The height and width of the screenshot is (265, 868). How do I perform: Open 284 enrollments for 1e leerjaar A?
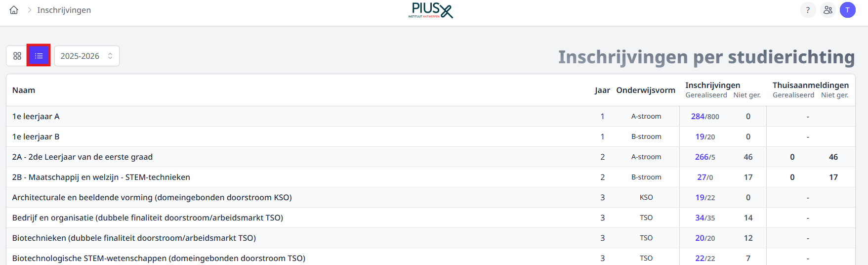[x=698, y=116]
